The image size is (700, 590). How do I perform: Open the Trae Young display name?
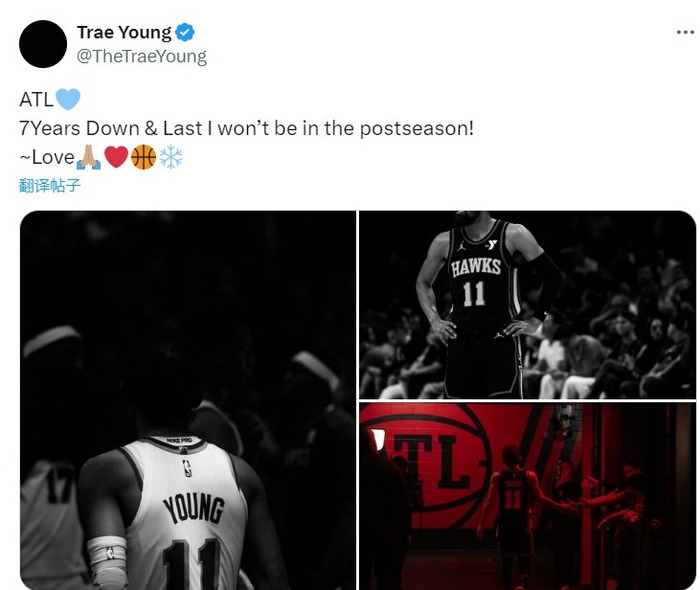click(124, 32)
